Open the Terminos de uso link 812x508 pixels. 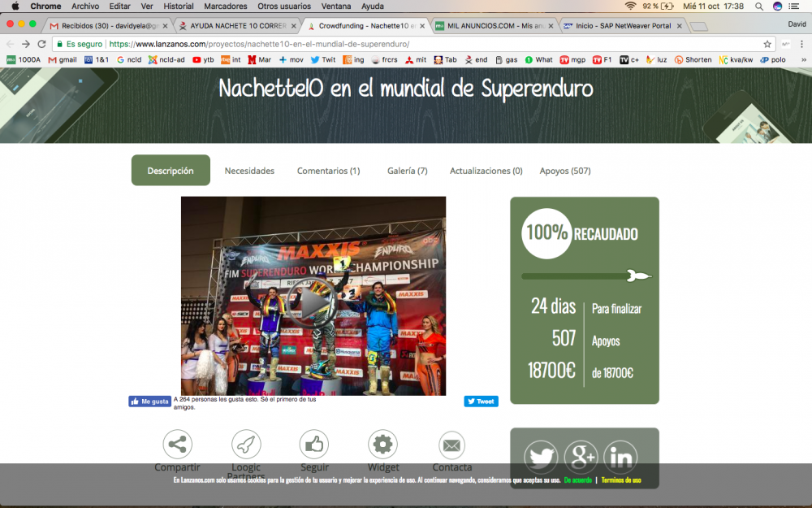(621, 480)
